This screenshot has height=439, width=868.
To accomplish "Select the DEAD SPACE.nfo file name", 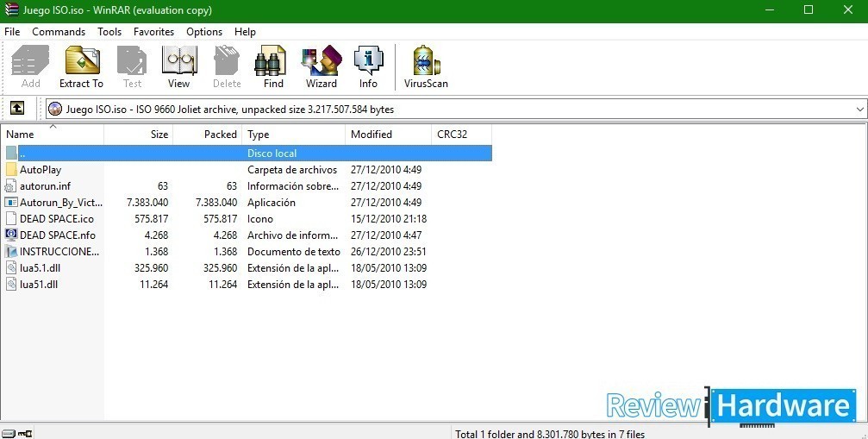I will (58, 235).
